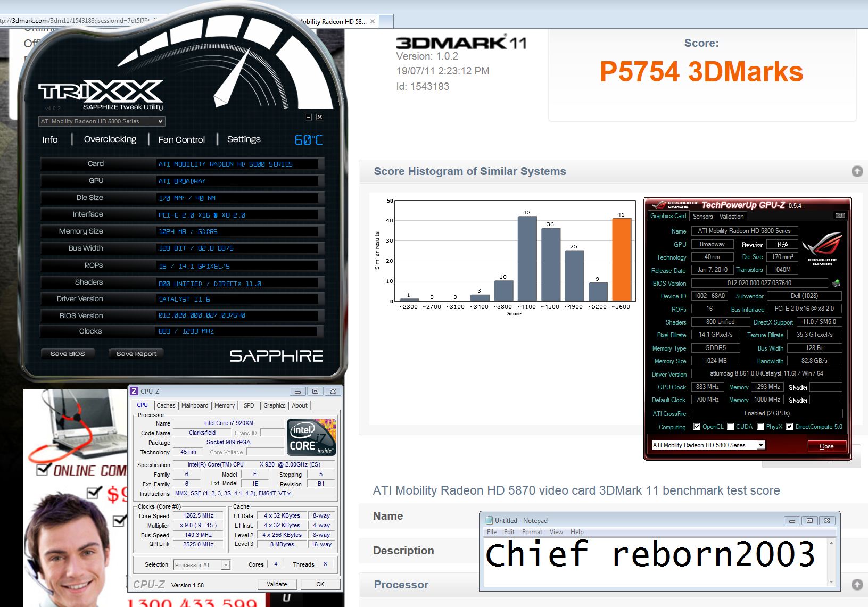Image resolution: width=868 pixels, height=607 pixels.
Task: Minimize the CPU-Z window
Action: coord(297,391)
